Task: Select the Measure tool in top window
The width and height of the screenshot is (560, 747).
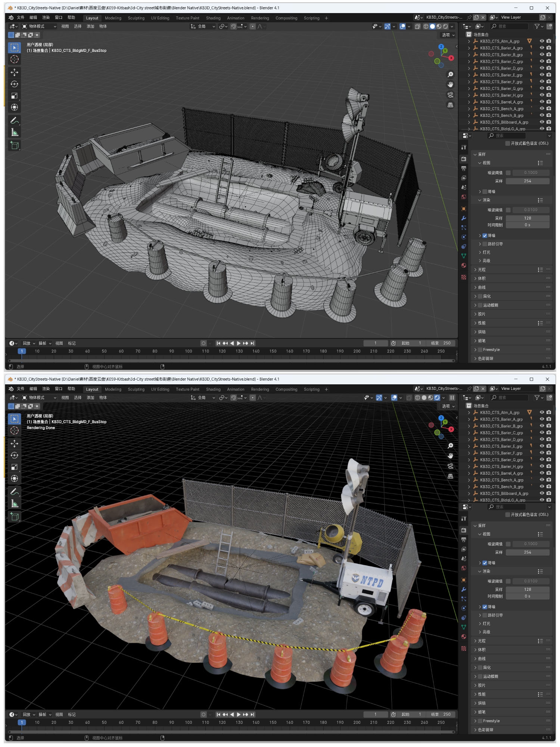Action: tap(14, 132)
